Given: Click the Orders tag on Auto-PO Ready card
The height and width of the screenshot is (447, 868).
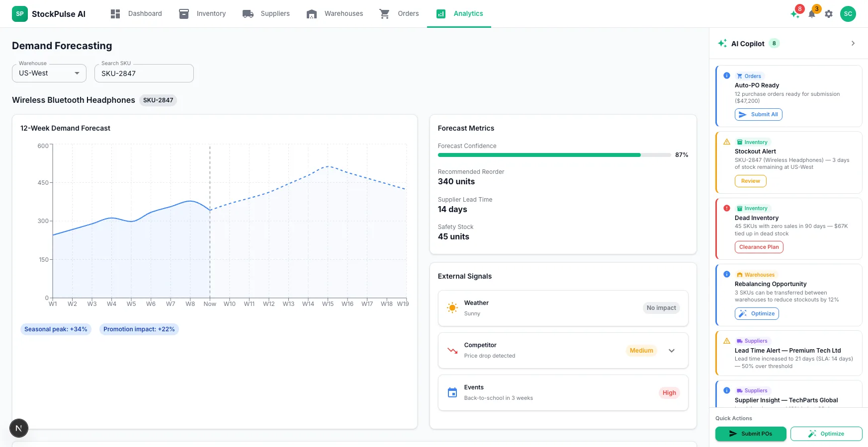Looking at the screenshot, I should coord(749,76).
